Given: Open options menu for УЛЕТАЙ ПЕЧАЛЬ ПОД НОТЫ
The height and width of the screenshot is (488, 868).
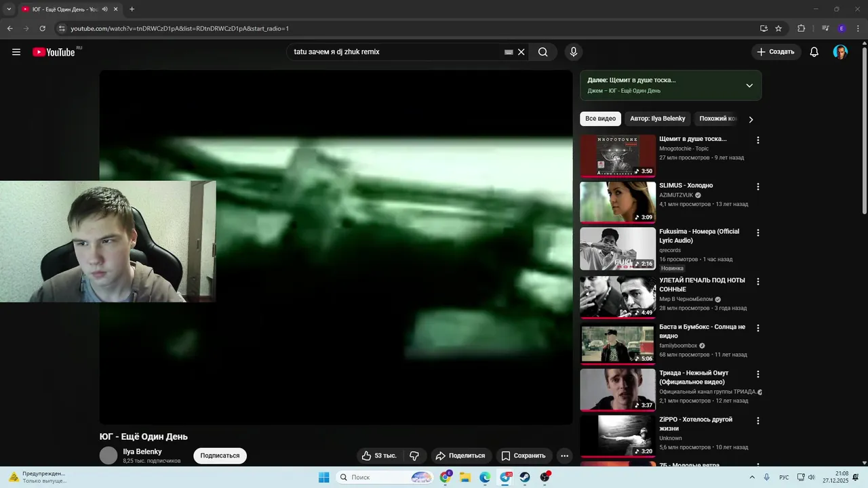Looking at the screenshot, I should (x=758, y=281).
